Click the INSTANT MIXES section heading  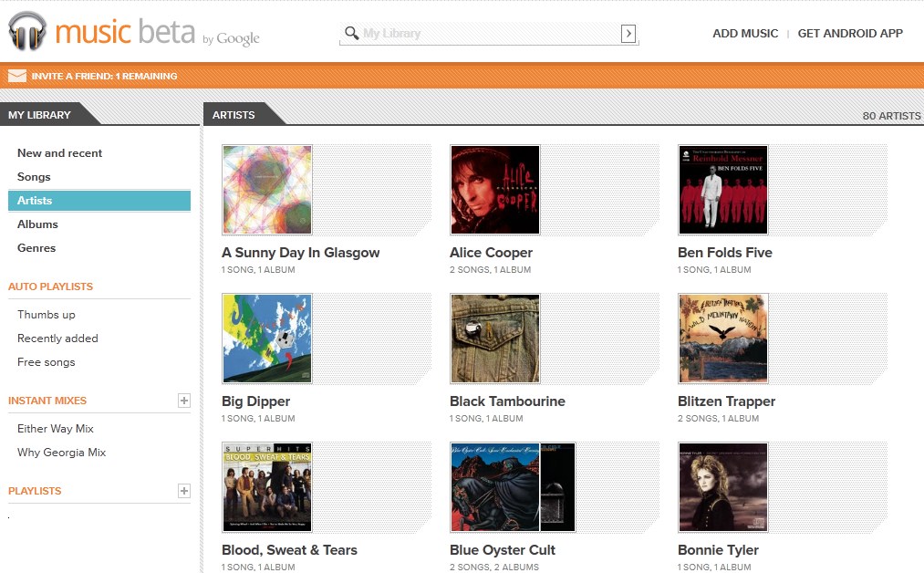pos(47,401)
